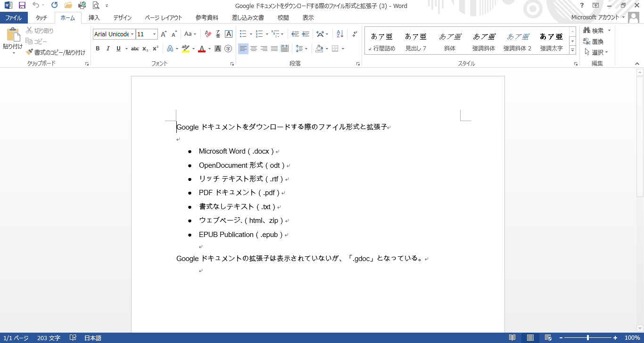Sort text with the A-Z icon
Image resolution: width=644 pixels, height=343 pixels.
tap(339, 34)
